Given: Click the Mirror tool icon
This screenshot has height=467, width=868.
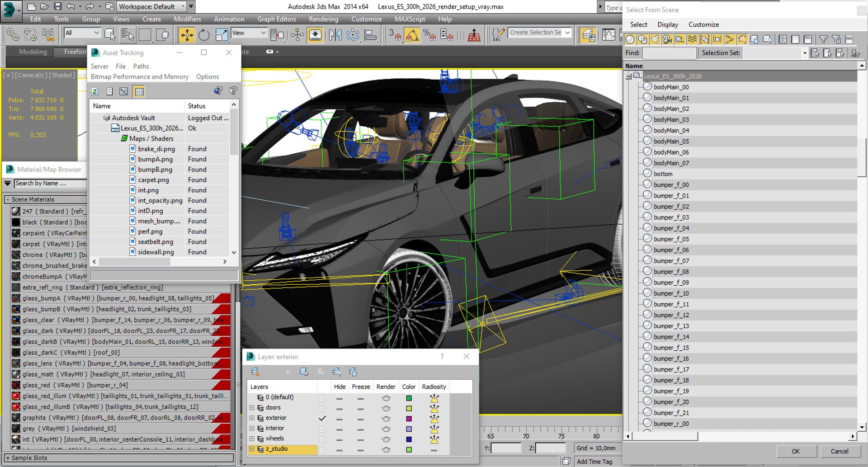Looking at the screenshot, I should pyautogui.click(x=335, y=35).
